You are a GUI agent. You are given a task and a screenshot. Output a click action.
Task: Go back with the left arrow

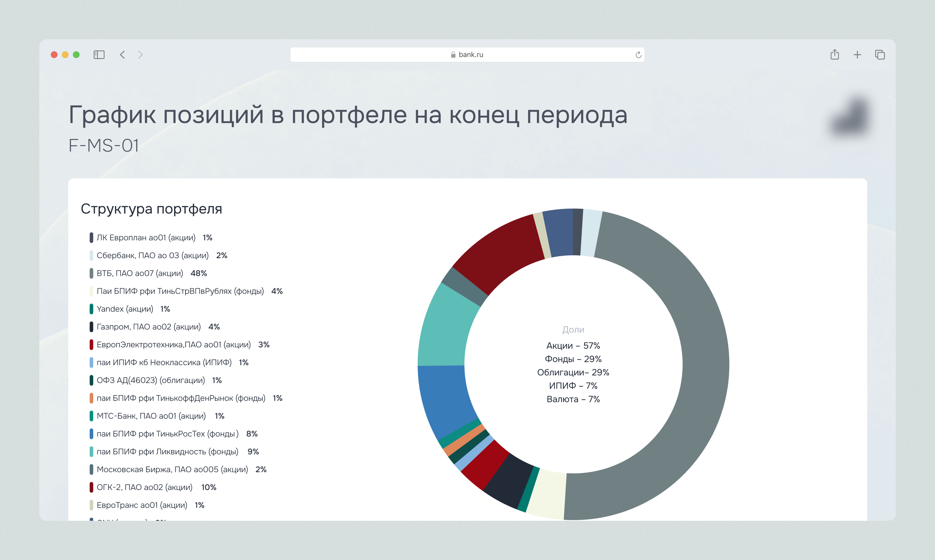click(122, 55)
